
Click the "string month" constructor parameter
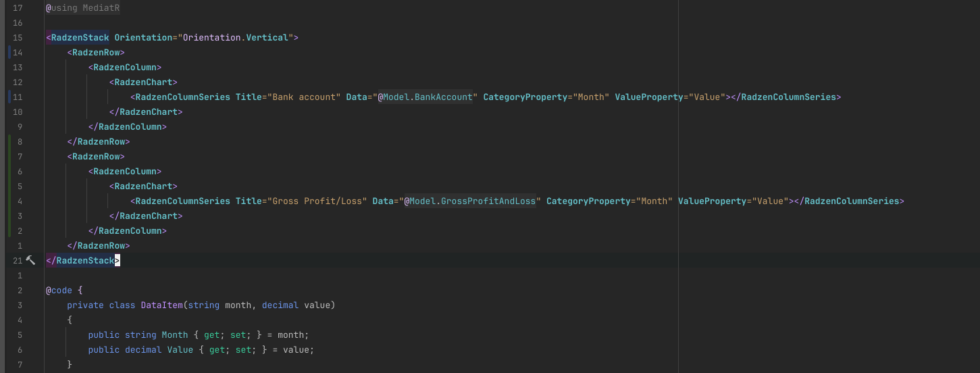pos(220,305)
